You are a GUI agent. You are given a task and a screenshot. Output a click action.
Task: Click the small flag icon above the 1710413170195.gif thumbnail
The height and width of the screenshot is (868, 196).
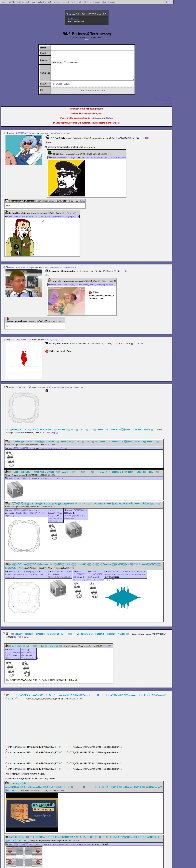click(x=47, y=391)
